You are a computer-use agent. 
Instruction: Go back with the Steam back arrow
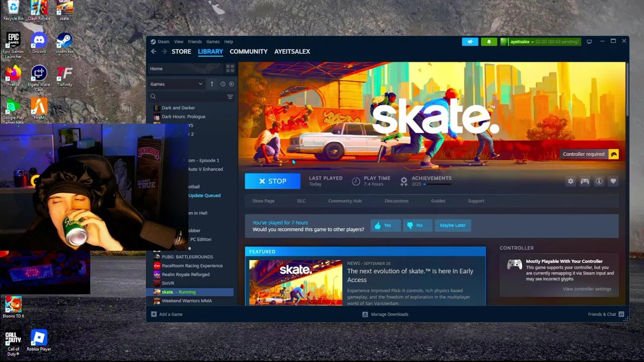(153, 51)
